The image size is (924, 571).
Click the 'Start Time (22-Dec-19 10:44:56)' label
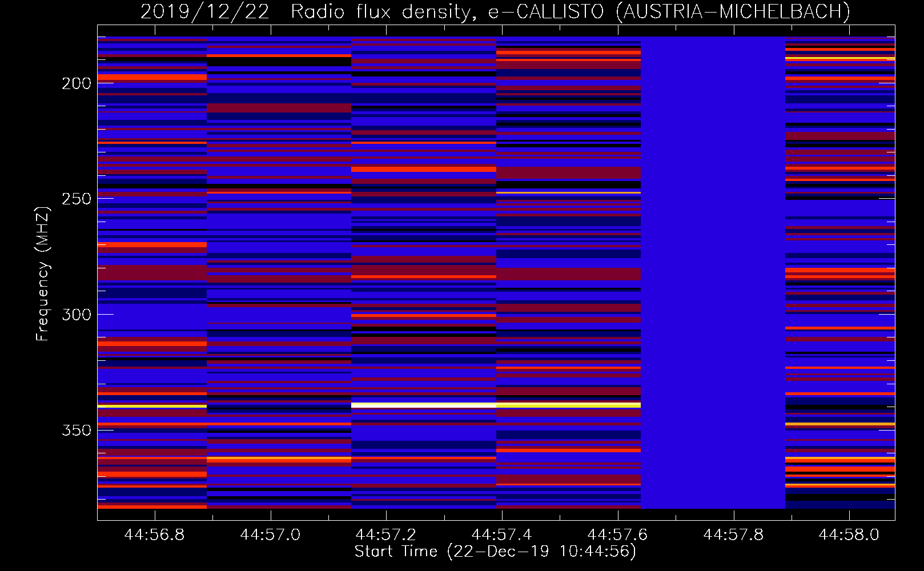tap(495, 552)
